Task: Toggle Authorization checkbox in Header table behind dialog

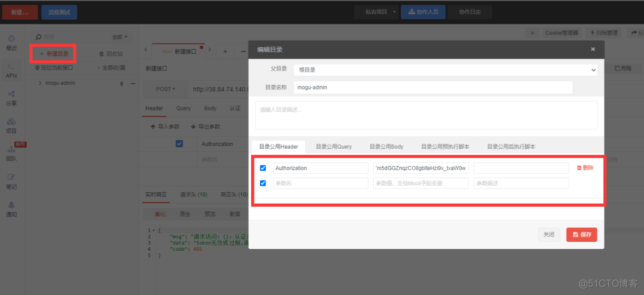Action: point(179,143)
